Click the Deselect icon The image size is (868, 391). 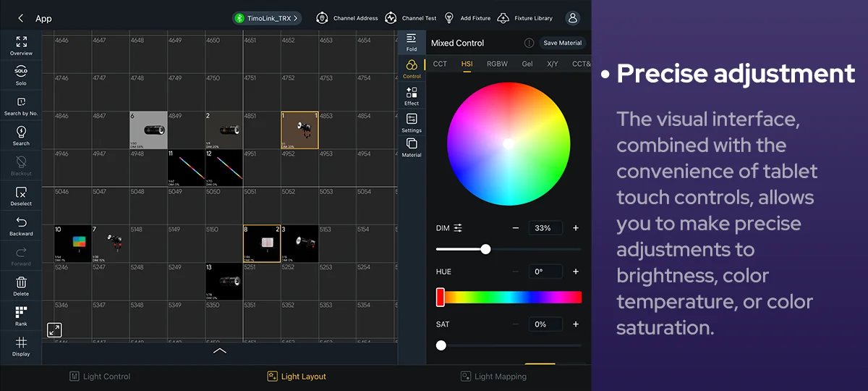[21, 196]
